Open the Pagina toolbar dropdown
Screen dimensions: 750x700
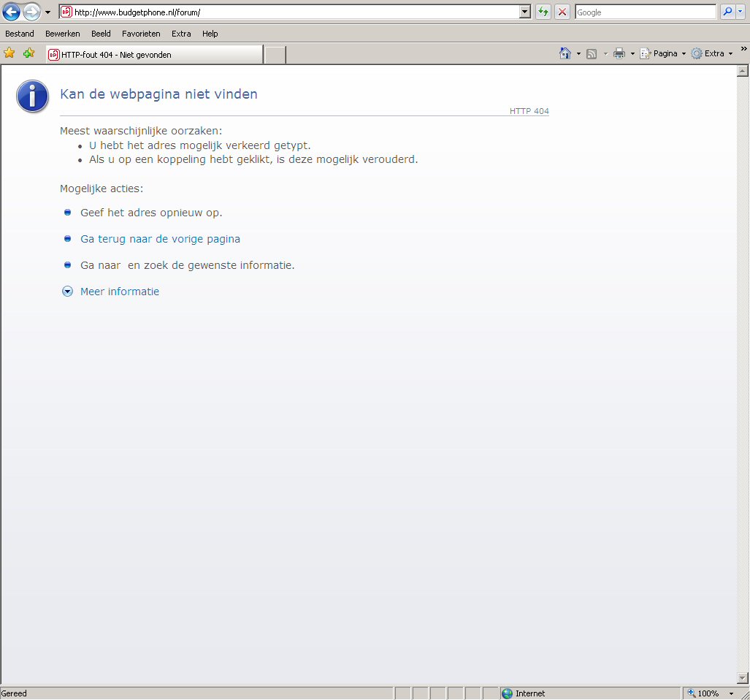point(663,53)
